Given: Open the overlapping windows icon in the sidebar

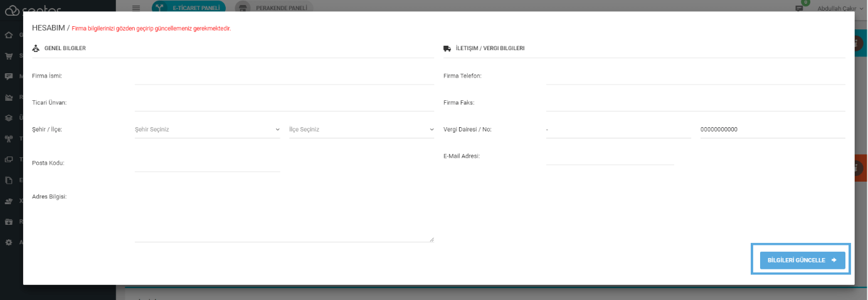Looking at the screenshot, I should point(9,159).
